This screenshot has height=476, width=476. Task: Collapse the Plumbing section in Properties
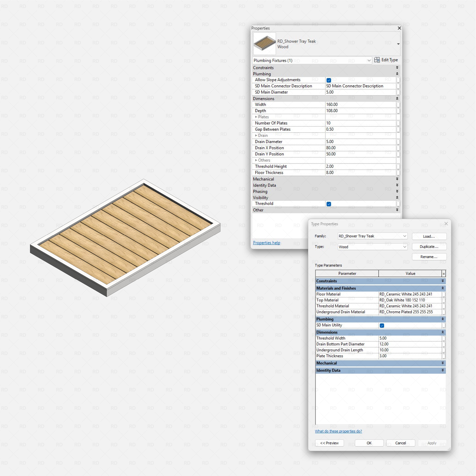pos(397,74)
